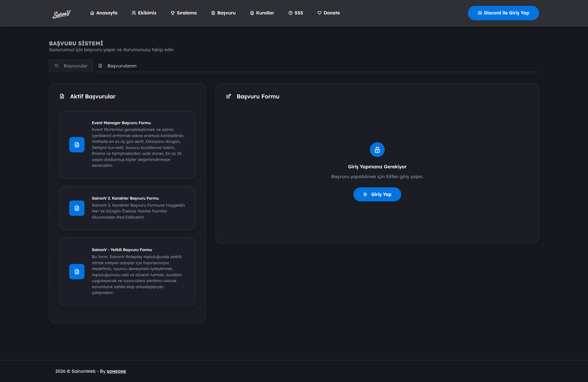Select the Başvurular tab
The image size is (588, 382).
(71, 66)
